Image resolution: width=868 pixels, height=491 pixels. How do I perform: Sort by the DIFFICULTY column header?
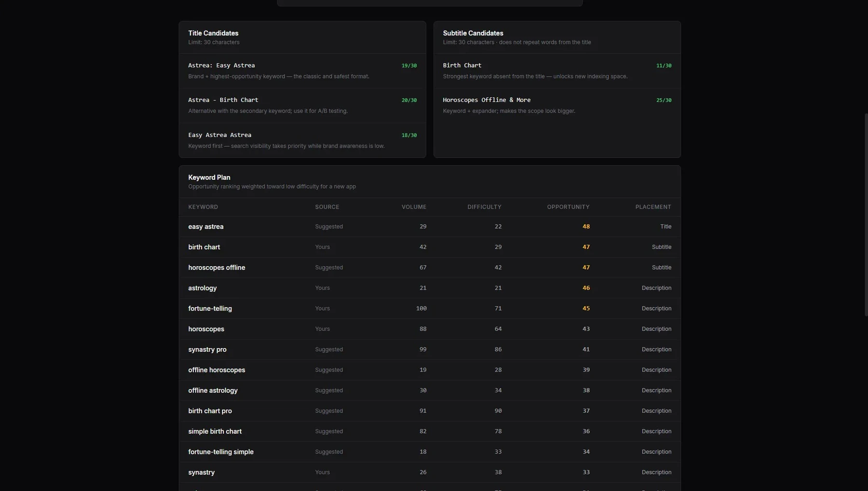point(484,207)
